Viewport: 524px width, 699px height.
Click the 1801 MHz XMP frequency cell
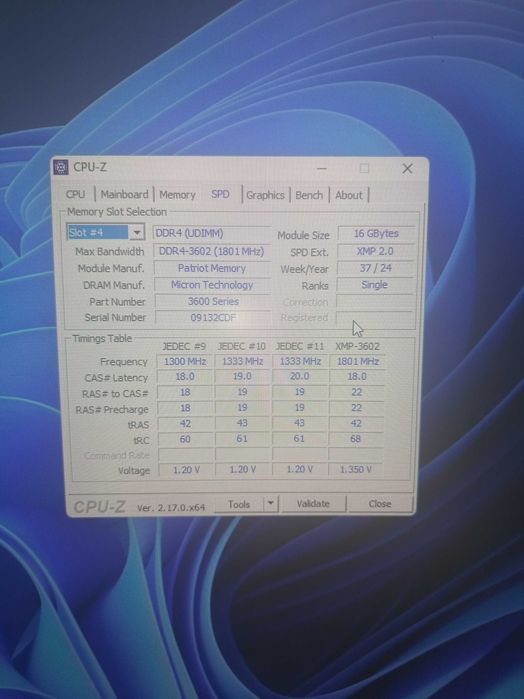point(357,362)
